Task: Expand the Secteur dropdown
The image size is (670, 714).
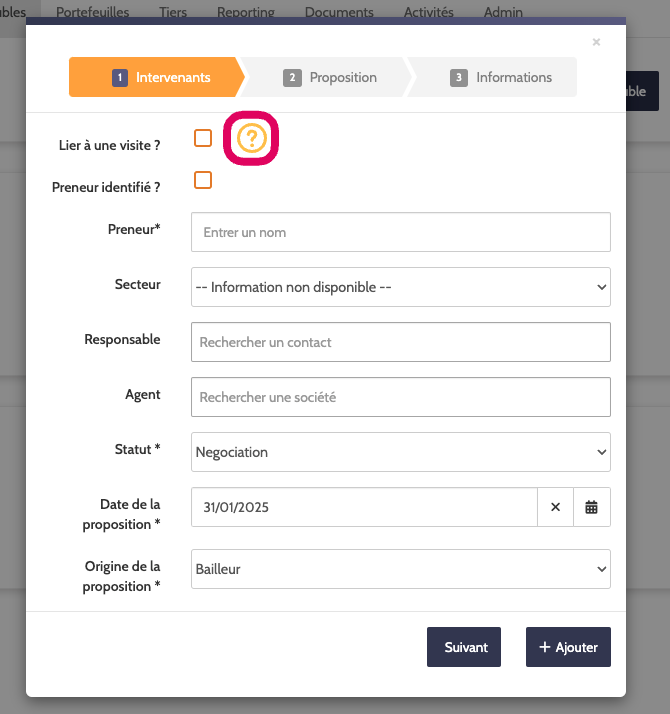Action: [400, 287]
